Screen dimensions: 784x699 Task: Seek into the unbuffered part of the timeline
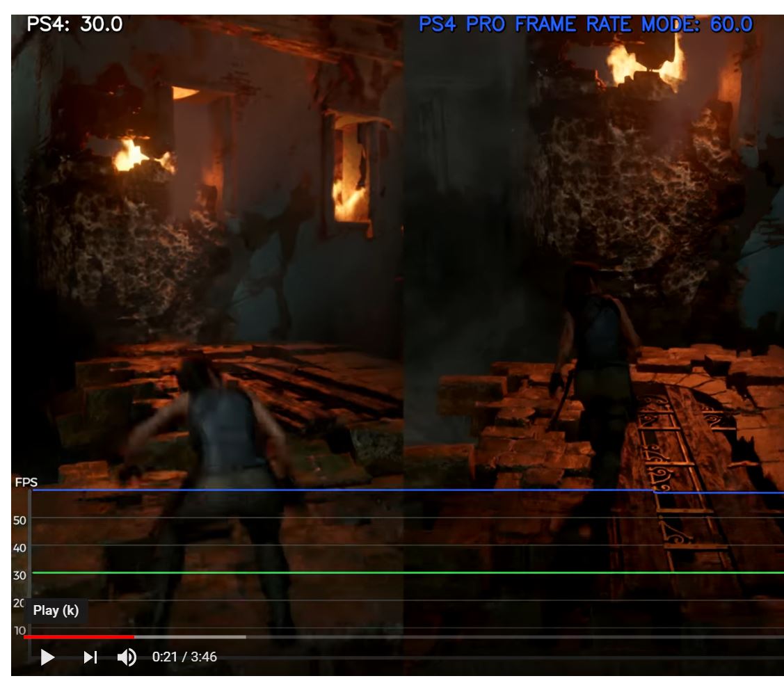pyautogui.click(x=487, y=636)
